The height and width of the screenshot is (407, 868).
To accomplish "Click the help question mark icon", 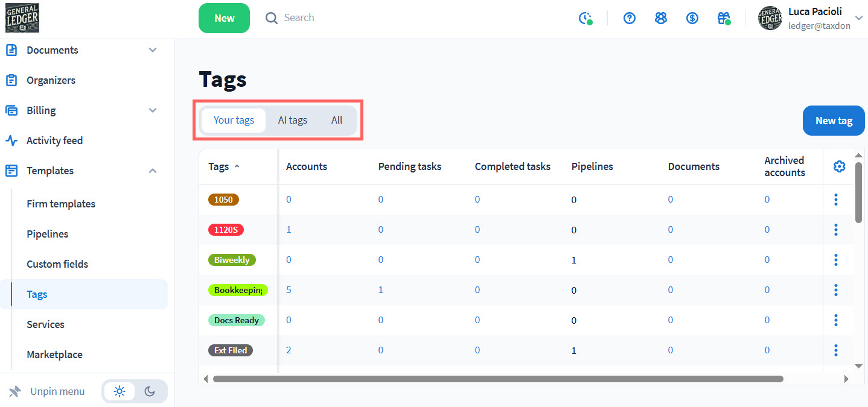I will (x=630, y=18).
